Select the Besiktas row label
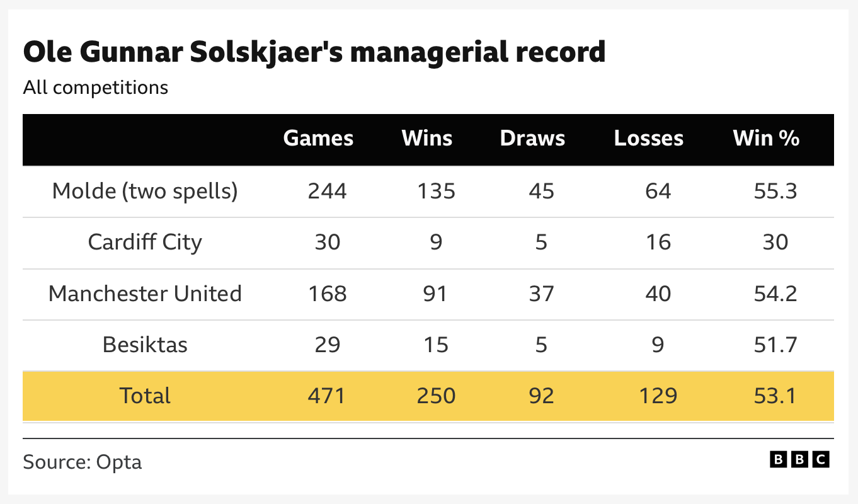This screenshot has height=504, width=858. pos(145,345)
